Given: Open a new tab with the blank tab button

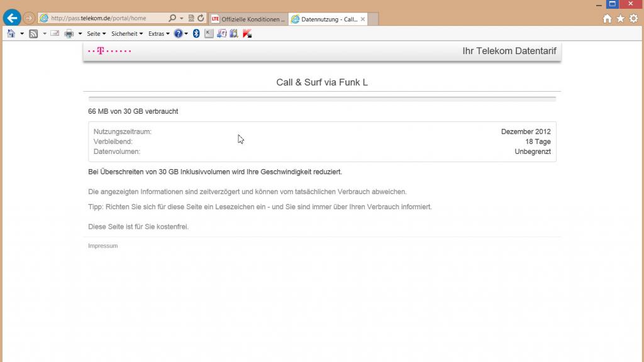Looking at the screenshot, I should 373,19.
